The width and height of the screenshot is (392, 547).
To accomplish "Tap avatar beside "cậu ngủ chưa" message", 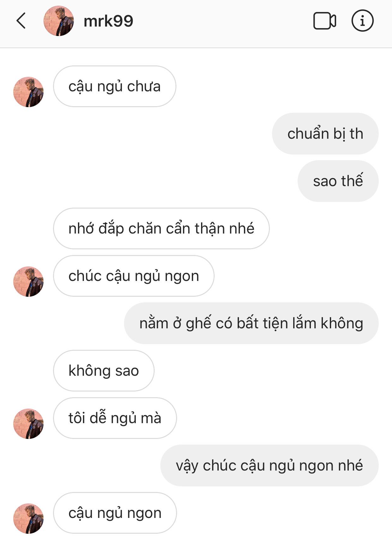I will 28,92.
